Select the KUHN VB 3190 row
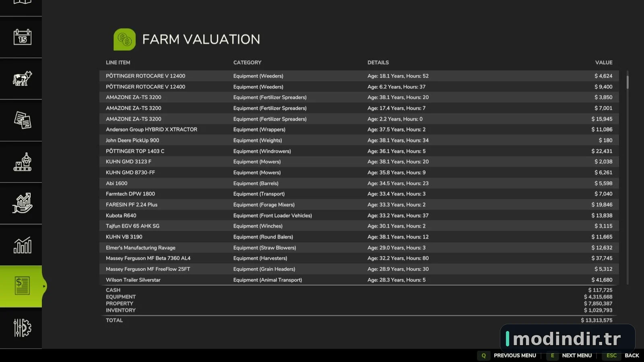Image resolution: width=644 pixels, height=362 pixels. pyautogui.click(x=359, y=237)
